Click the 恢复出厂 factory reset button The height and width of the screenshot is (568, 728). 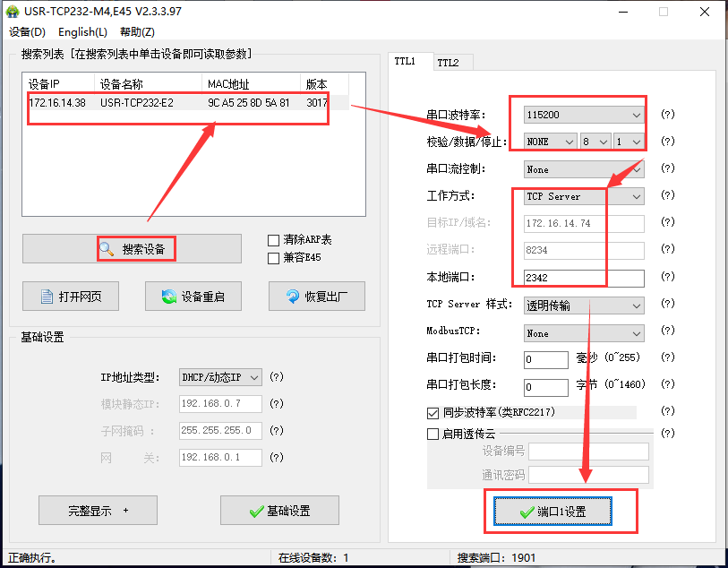316,297
